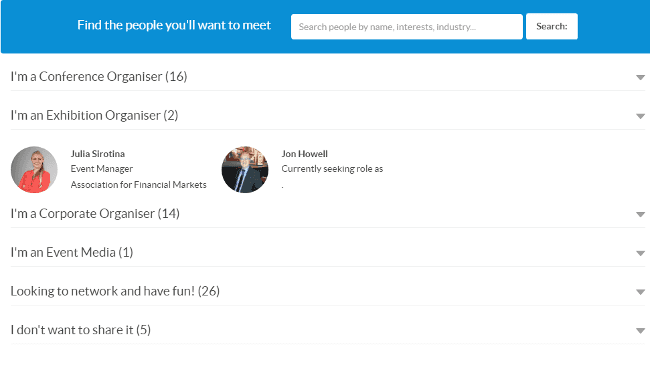Select the I'm a Conference Organiser heading
This screenshot has height=365, width=650.
tap(99, 77)
